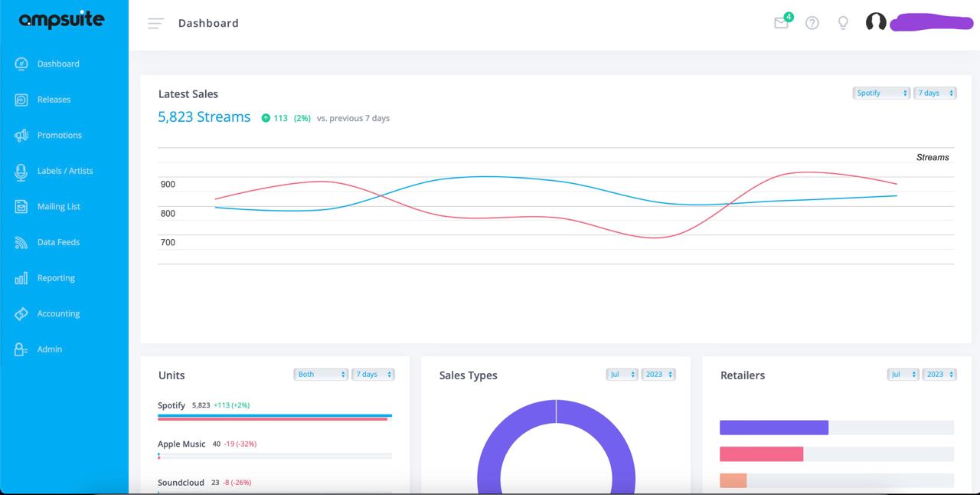Open the Sales Types month dropdown

(x=622, y=374)
